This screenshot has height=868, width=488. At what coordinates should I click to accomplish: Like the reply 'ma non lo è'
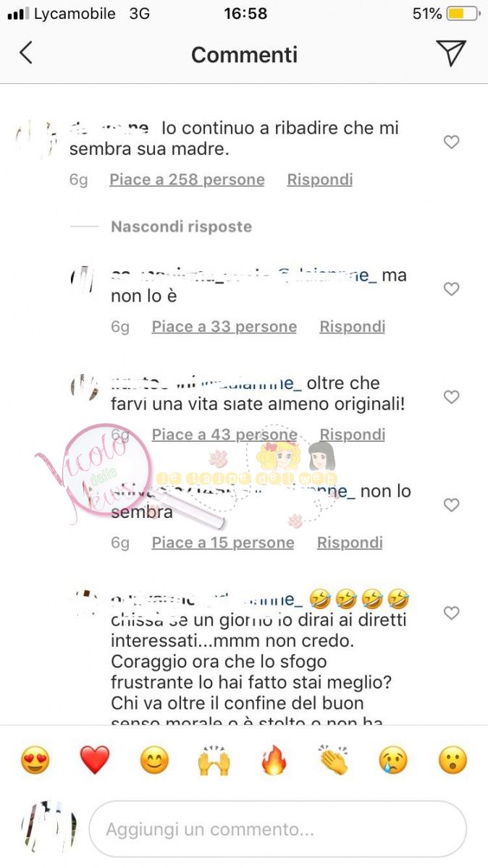pos(451,289)
